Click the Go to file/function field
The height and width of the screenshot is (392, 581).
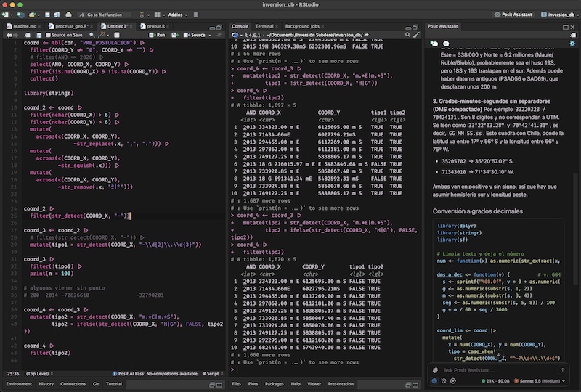click(x=105, y=15)
